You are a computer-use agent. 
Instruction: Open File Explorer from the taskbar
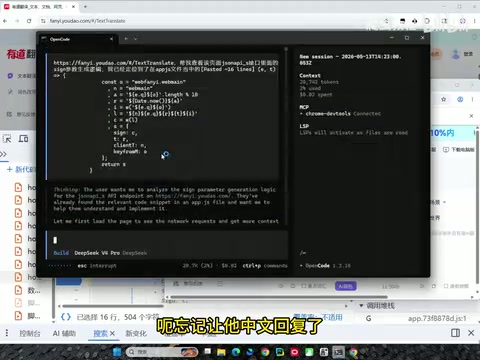[221, 352]
